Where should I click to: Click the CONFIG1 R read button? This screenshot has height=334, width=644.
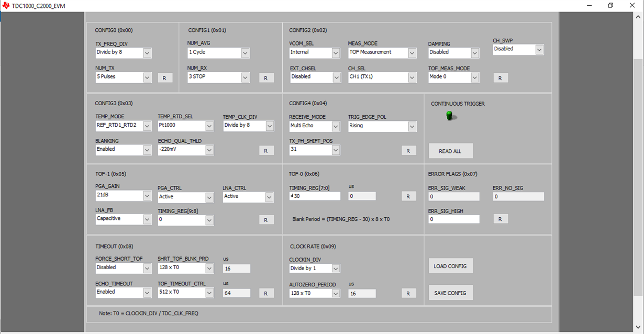click(266, 77)
